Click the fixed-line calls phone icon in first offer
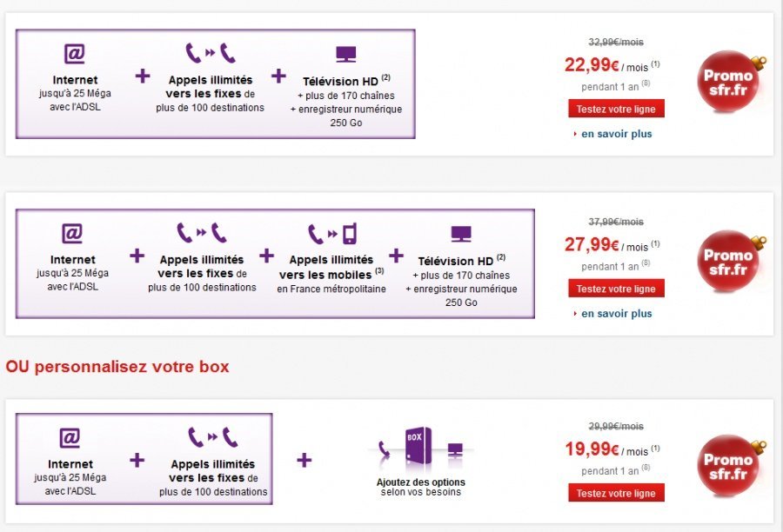Screen dimensions: 783x532 point(211,54)
